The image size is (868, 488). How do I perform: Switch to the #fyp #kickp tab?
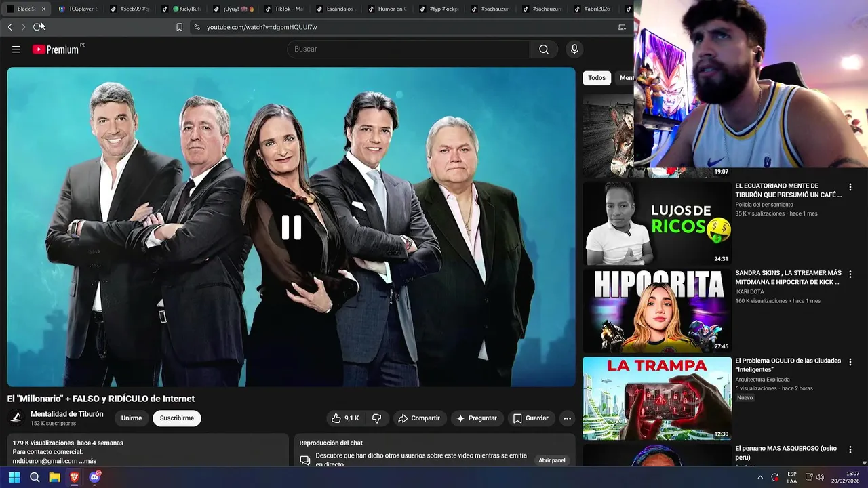tap(438, 9)
